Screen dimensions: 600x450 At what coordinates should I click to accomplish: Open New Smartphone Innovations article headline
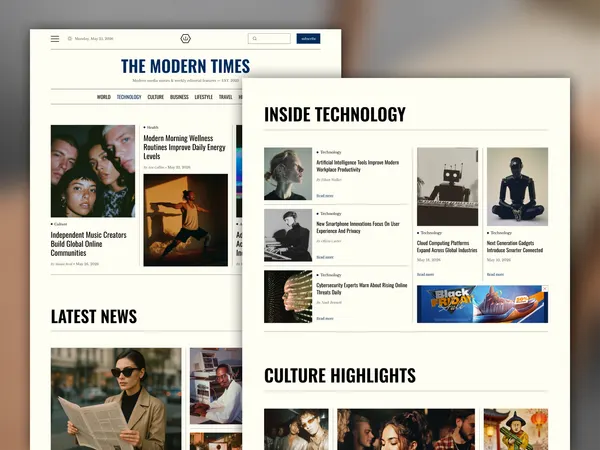(358, 227)
